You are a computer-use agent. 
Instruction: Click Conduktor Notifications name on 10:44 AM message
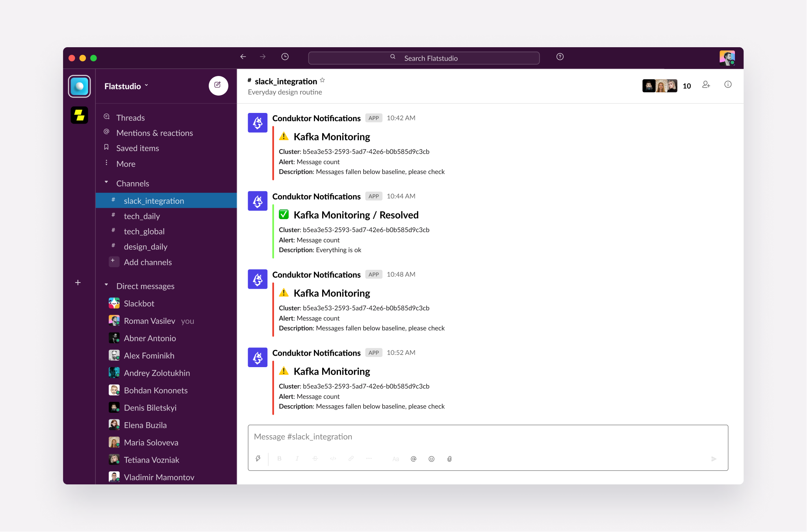click(x=316, y=197)
